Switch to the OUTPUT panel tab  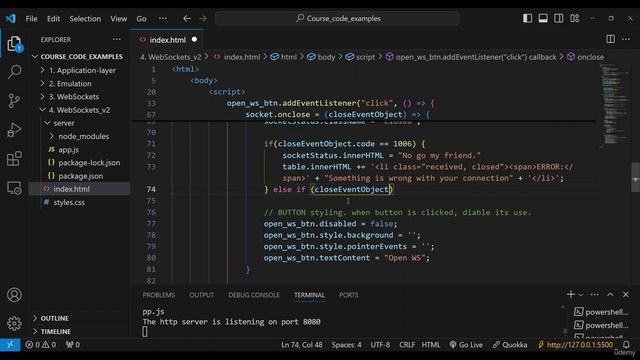pyautogui.click(x=201, y=295)
